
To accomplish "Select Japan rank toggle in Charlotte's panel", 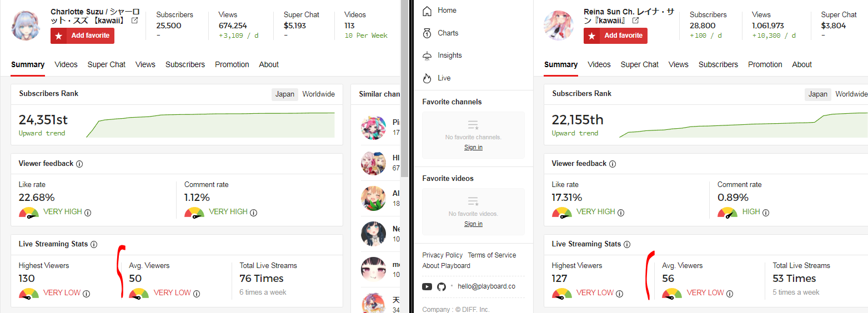I will pyautogui.click(x=285, y=94).
